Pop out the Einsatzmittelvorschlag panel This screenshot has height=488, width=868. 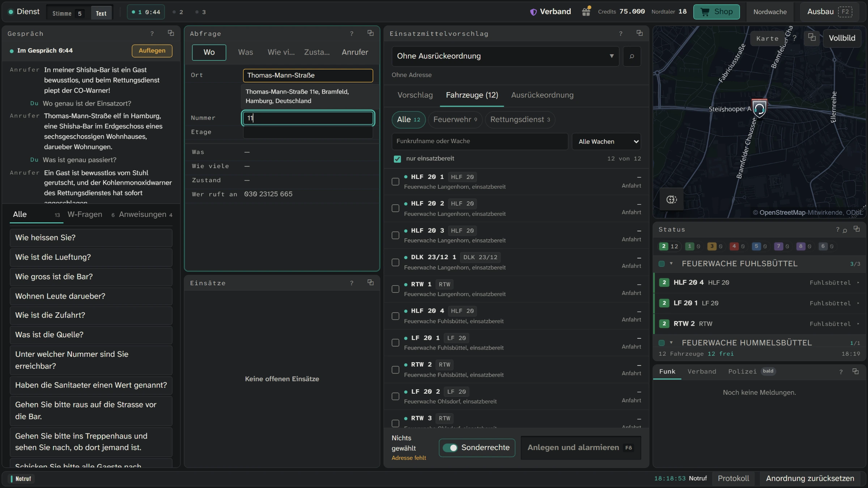tap(640, 33)
